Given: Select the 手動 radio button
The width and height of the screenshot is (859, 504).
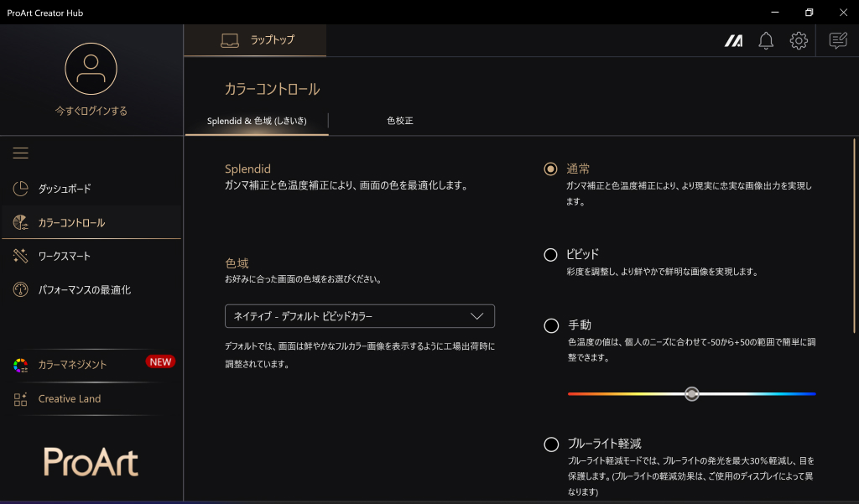Looking at the screenshot, I should [551, 325].
